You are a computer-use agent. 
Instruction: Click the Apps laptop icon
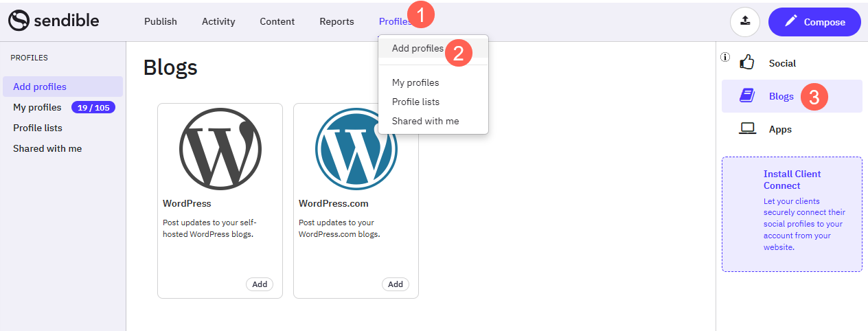tap(747, 129)
